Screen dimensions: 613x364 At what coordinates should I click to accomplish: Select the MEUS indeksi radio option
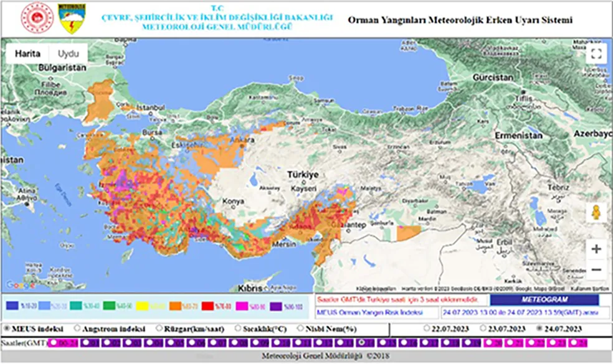(7, 329)
